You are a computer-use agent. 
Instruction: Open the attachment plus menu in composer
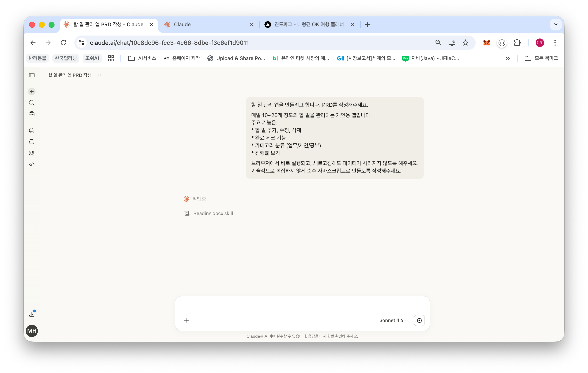tap(186, 320)
